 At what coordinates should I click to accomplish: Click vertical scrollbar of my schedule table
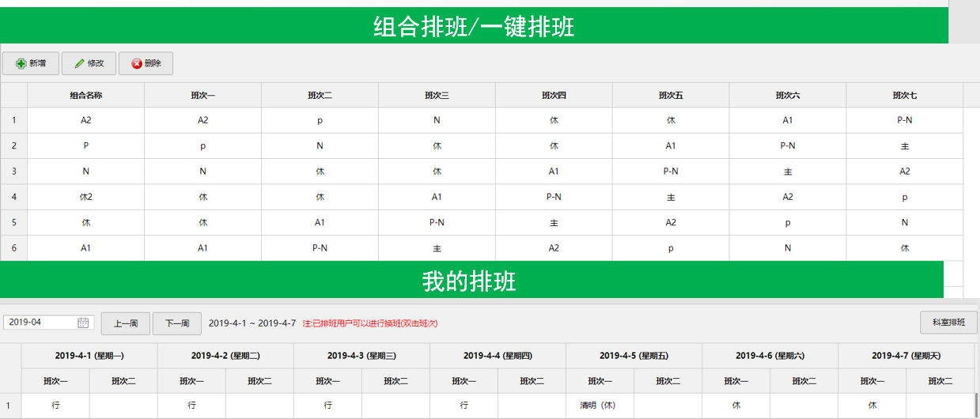point(977,405)
